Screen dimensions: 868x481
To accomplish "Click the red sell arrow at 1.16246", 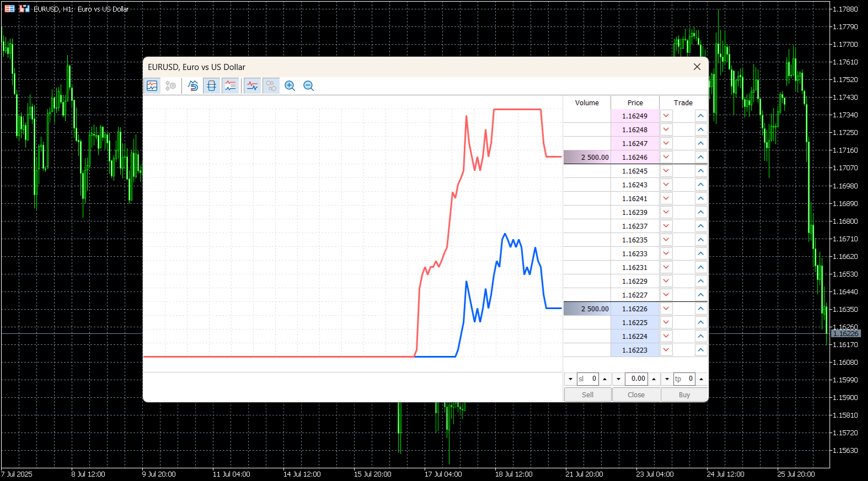I will [x=666, y=157].
